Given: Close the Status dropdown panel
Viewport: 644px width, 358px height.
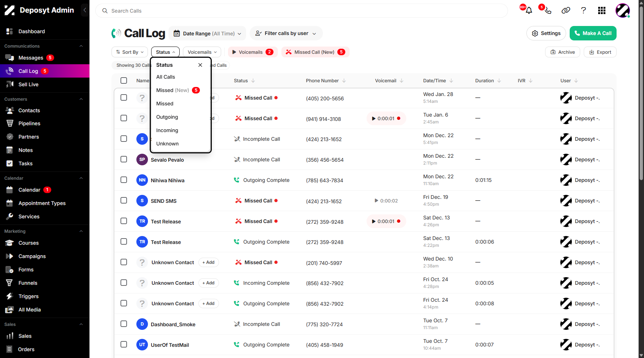Looking at the screenshot, I should [x=200, y=65].
